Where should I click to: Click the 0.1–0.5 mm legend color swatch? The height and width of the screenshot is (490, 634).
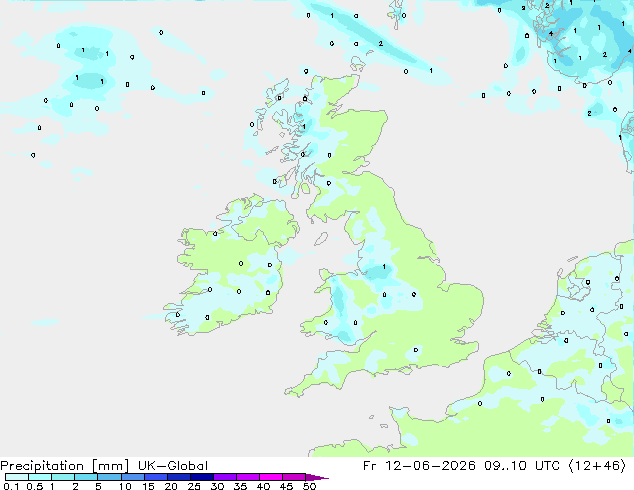(17, 477)
